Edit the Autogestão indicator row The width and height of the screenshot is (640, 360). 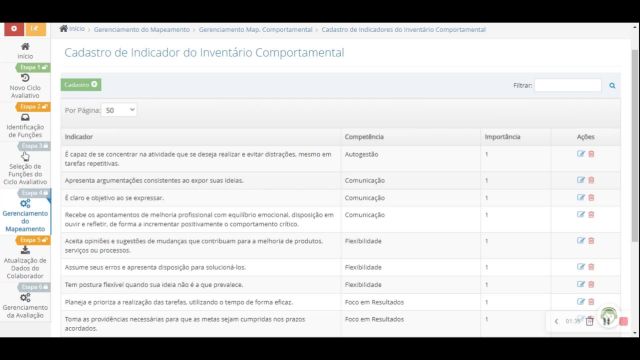(x=581, y=154)
